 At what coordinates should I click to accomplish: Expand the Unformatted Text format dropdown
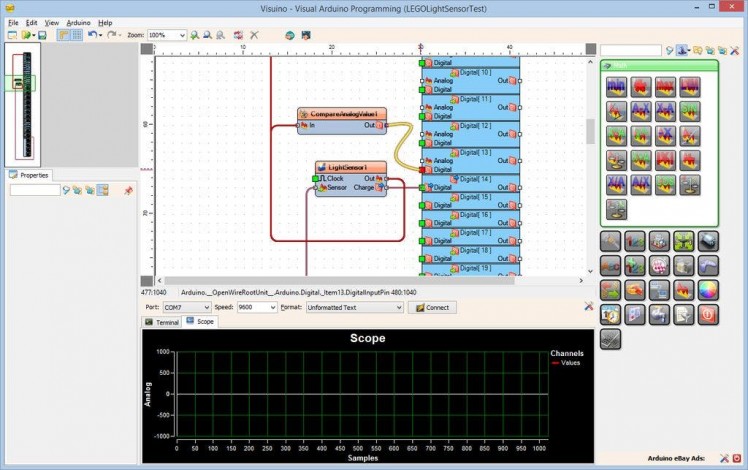(x=398, y=308)
